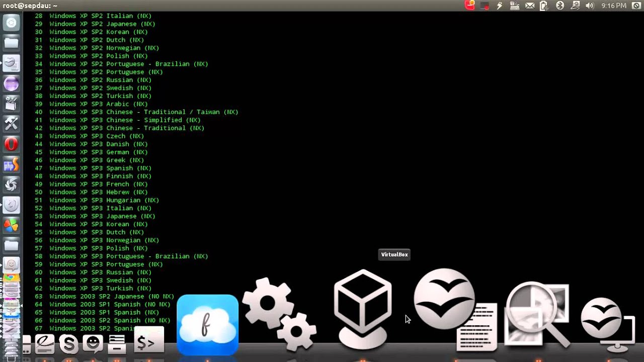Viewport: 644px width, 362px height.
Task: Open the clapperboard video app in launcher
Action: coord(11,104)
